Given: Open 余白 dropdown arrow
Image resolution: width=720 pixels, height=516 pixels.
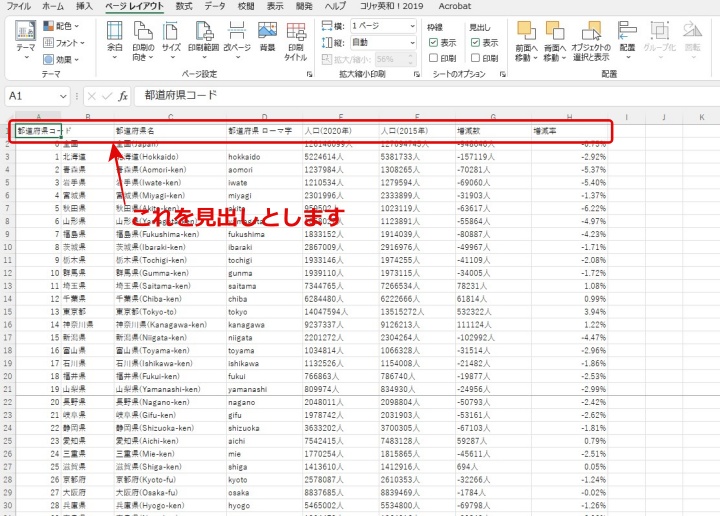Looking at the screenshot, I should 114,57.
